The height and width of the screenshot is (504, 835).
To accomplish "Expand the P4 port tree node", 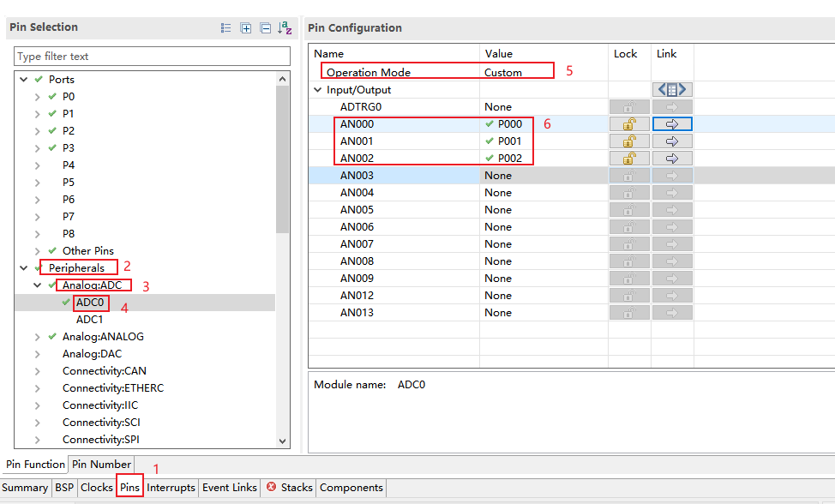I will (x=38, y=165).
